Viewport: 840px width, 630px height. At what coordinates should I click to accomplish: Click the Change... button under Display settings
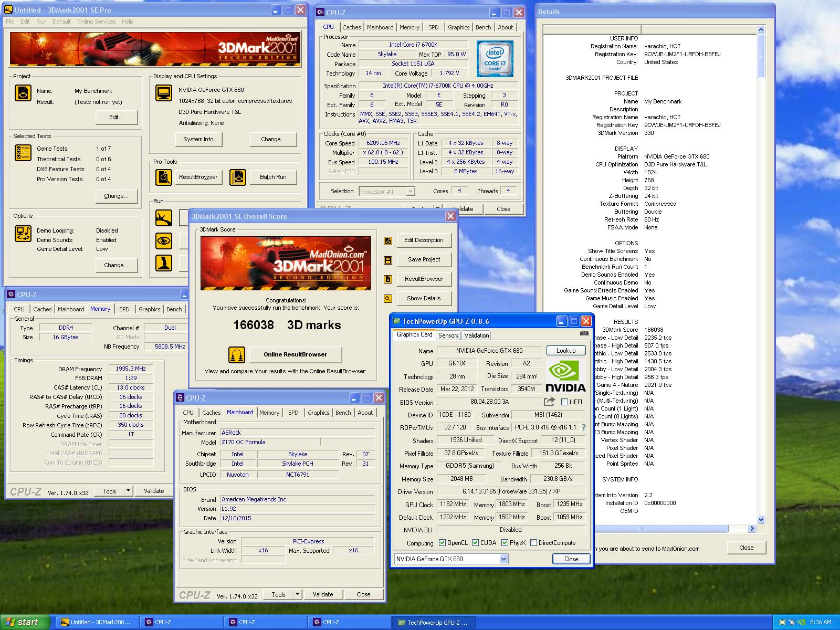click(273, 139)
